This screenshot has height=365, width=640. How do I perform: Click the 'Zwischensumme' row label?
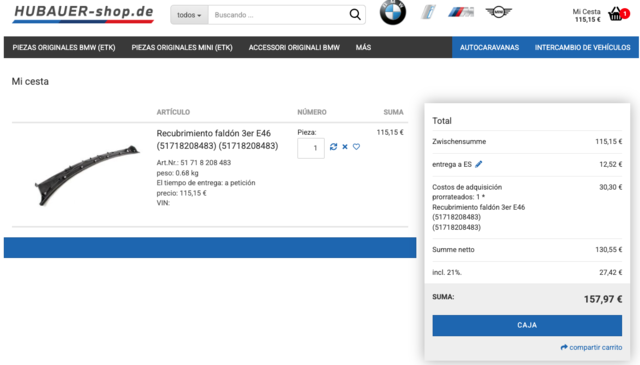coord(459,142)
